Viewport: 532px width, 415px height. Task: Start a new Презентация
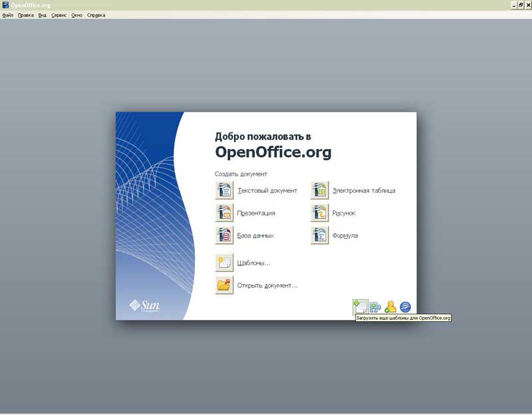tap(256, 213)
